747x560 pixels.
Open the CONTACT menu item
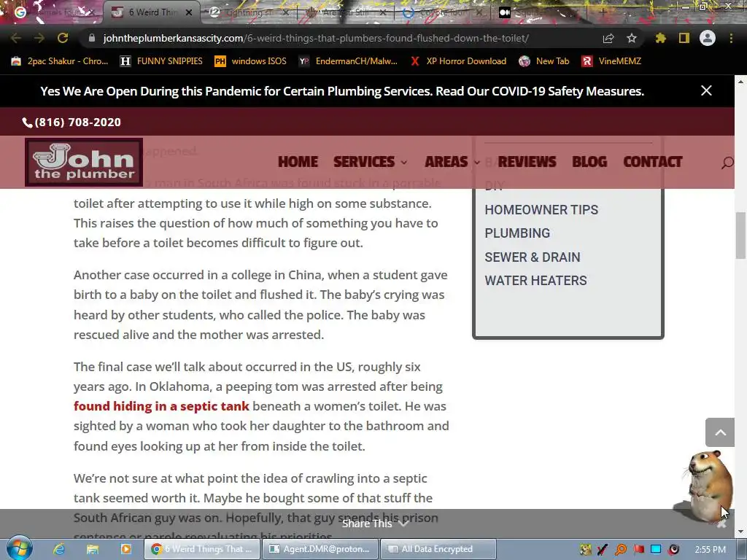653,162
